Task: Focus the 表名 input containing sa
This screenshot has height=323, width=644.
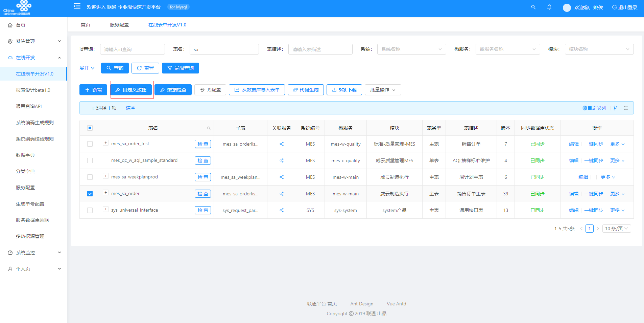Action: click(x=224, y=49)
